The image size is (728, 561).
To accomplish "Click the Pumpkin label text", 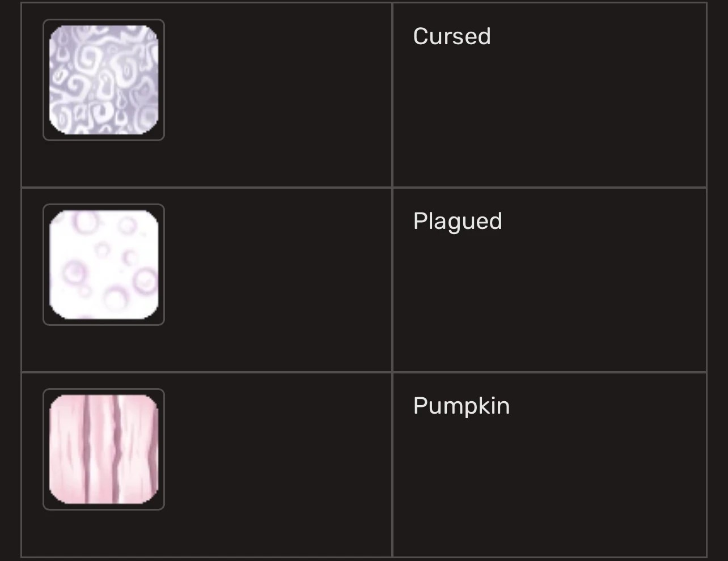I will [461, 406].
